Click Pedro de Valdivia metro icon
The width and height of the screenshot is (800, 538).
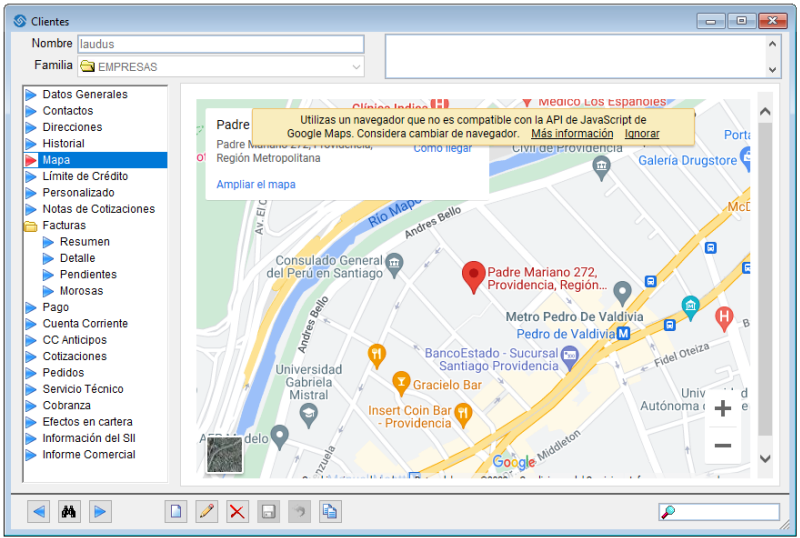pyautogui.click(x=623, y=334)
